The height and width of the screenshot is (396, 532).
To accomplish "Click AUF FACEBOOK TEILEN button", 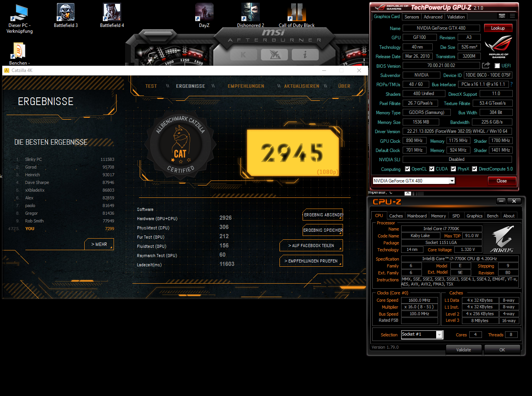I will point(311,246).
